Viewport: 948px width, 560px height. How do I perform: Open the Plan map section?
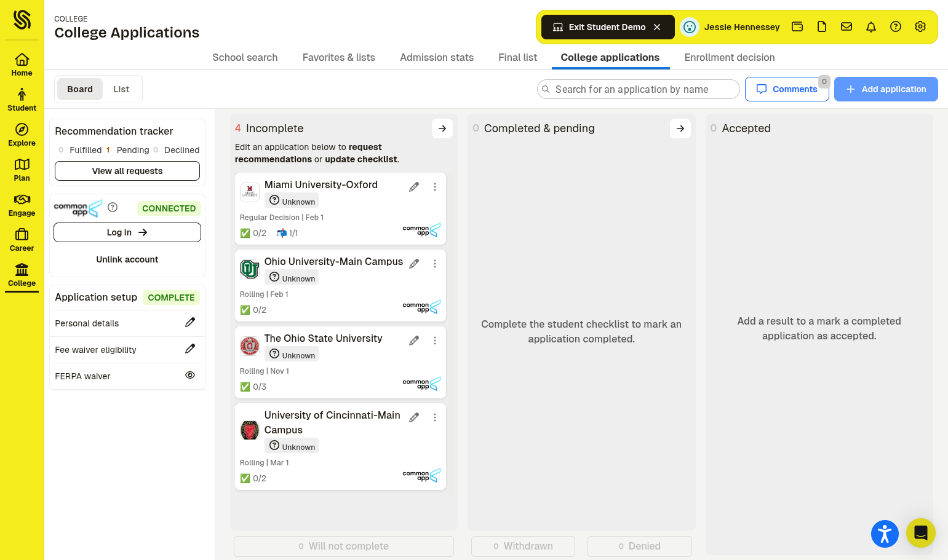pyautogui.click(x=22, y=170)
